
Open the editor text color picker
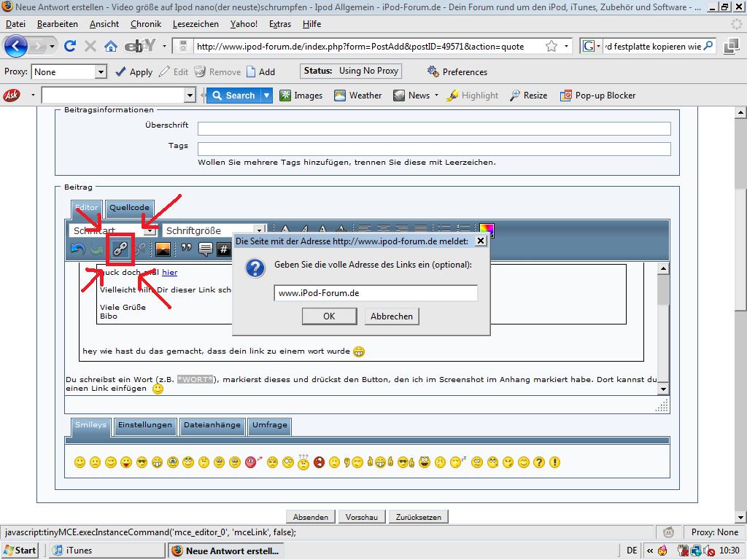click(x=487, y=230)
